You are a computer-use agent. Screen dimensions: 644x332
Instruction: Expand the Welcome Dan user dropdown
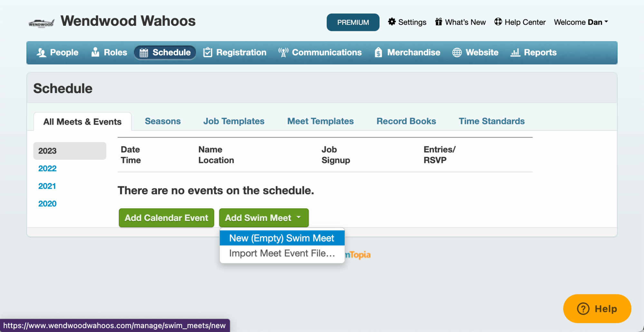coord(581,22)
